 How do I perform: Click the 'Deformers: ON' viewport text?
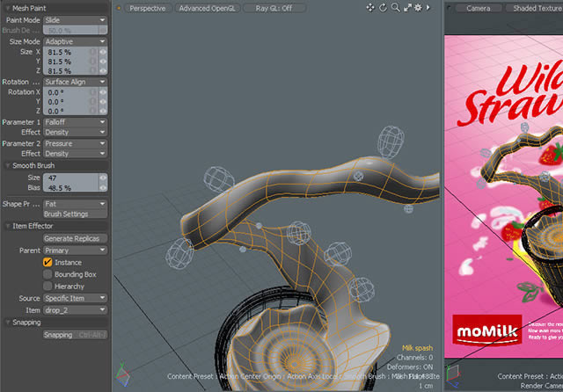click(410, 367)
